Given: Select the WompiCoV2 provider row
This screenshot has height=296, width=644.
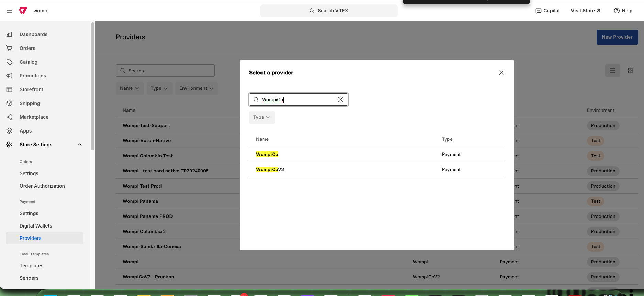Looking at the screenshot, I should tap(377, 170).
